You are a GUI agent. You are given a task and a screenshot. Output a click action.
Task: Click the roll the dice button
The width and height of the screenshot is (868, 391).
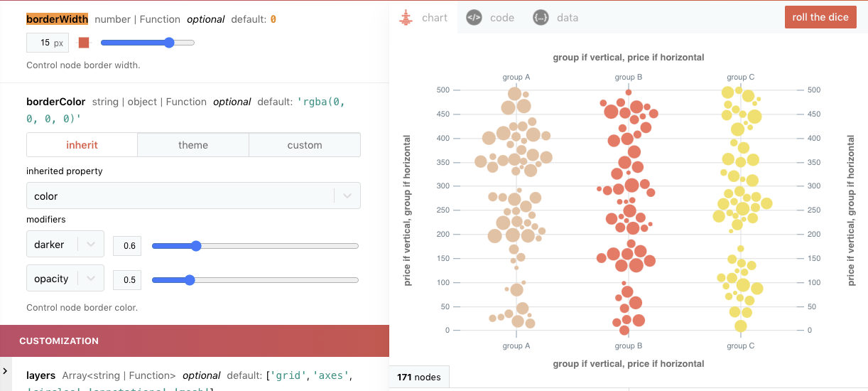pyautogui.click(x=820, y=17)
